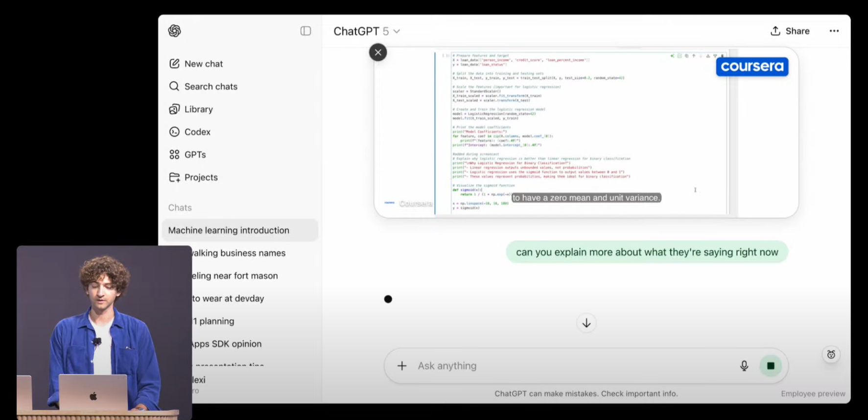This screenshot has height=420, width=868.
Task: Click the Coursera video thumbnail
Action: tap(586, 133)
